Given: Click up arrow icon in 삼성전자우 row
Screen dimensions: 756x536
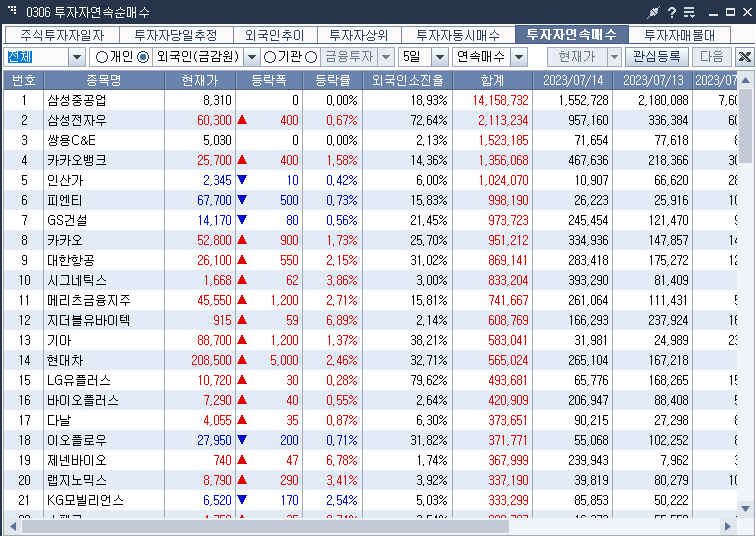Looking at the screenshot, I should pos(242,120).
